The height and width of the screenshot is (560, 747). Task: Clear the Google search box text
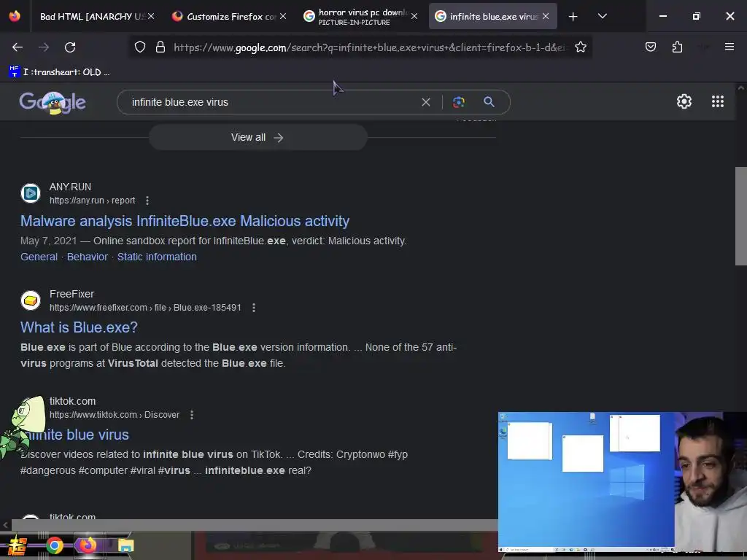click(426, 102)
